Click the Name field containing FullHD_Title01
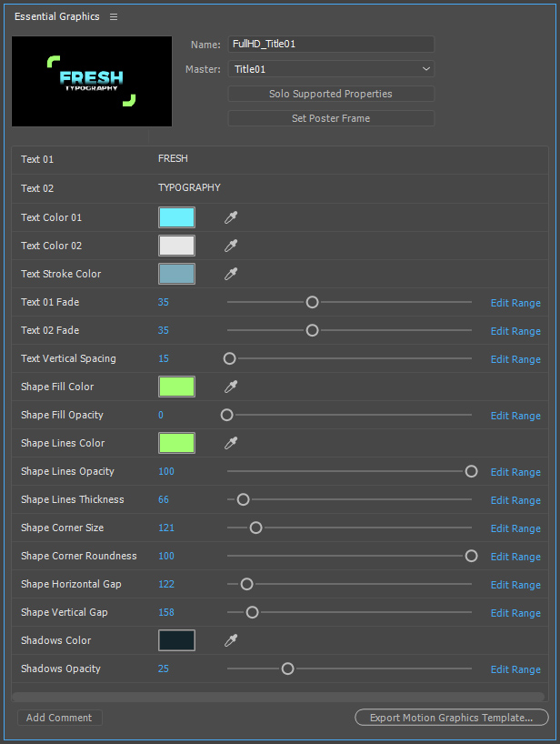This screenshot has width=560, height=744. (x=331, y=44)
